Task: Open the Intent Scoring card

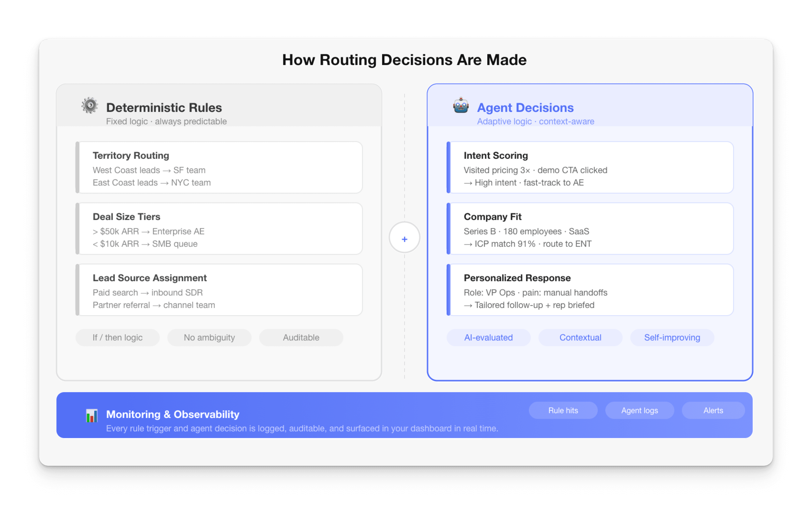Action: coord(590,168)
